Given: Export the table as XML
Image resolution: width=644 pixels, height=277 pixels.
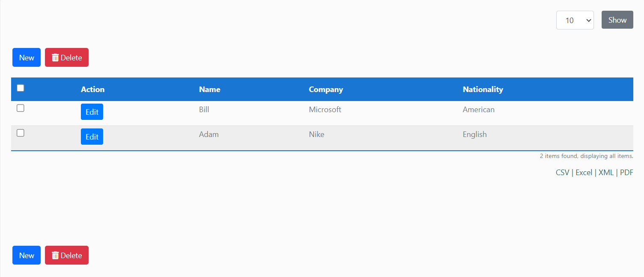Looking at the screenshot, I should pos(606,173).
